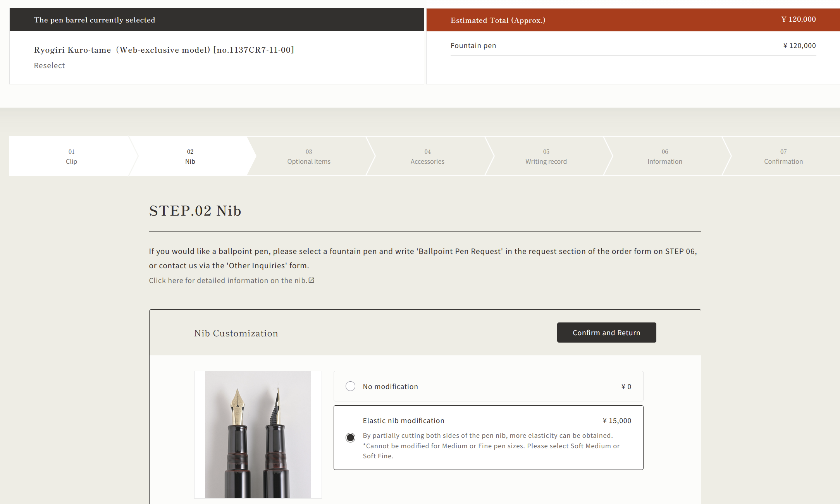The height and width of the screenshot is (504, 840).
Task: Click the Reselect pen barrel link
Action: pos(49,65)
